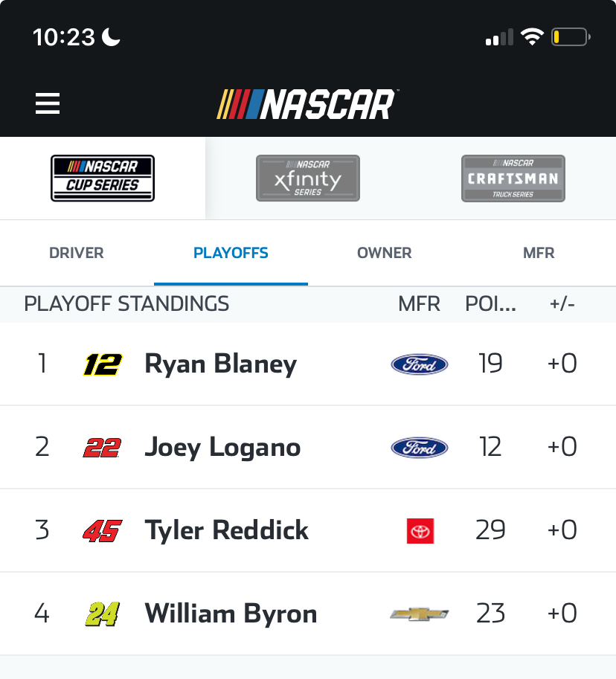Open the OWNER standings tab

coord(385,253)
